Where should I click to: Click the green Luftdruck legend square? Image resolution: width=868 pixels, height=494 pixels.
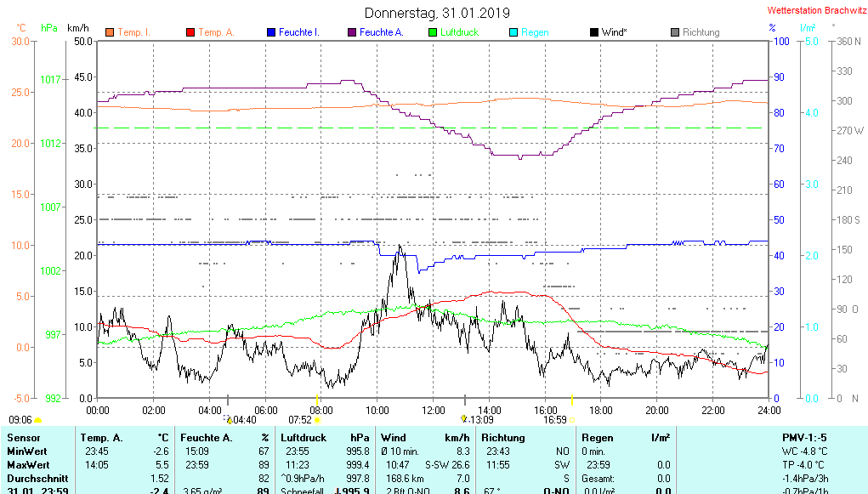433,32
